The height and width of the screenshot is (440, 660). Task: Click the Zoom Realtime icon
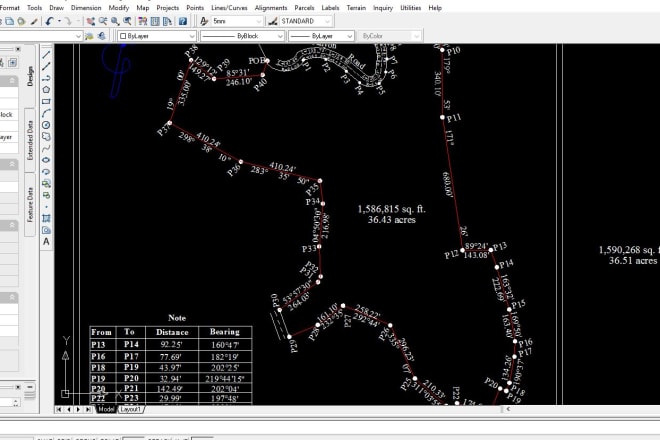pos(103,21)
